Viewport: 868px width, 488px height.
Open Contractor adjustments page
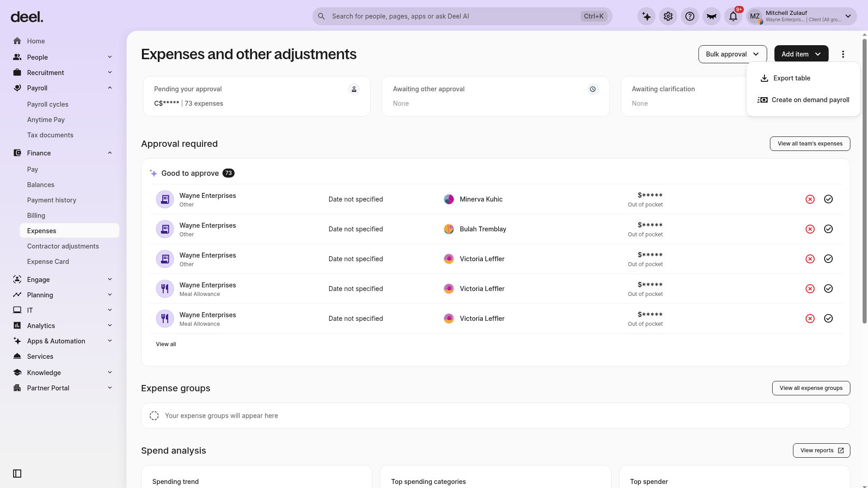coord(63,246)
